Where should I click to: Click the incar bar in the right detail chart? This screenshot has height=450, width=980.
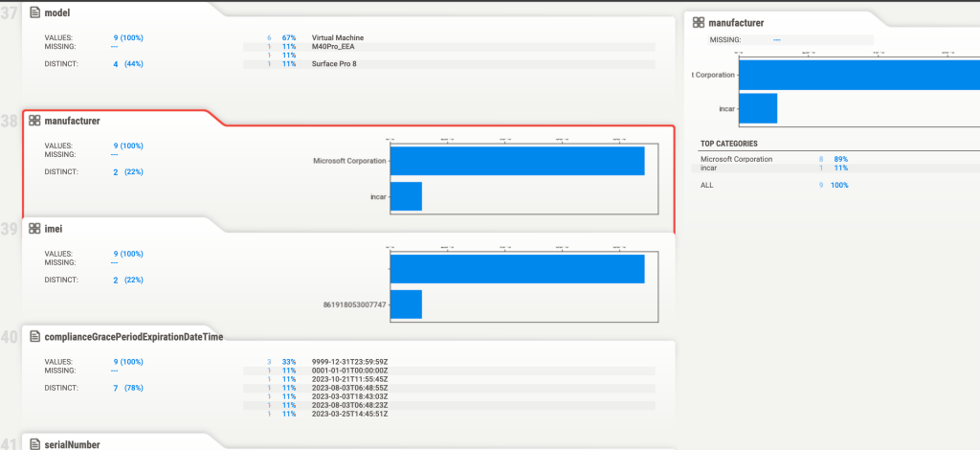click(x=758, y=108)
